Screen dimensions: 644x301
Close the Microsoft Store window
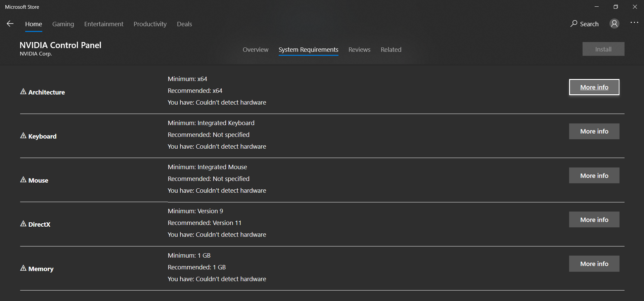tap(635, 7)
